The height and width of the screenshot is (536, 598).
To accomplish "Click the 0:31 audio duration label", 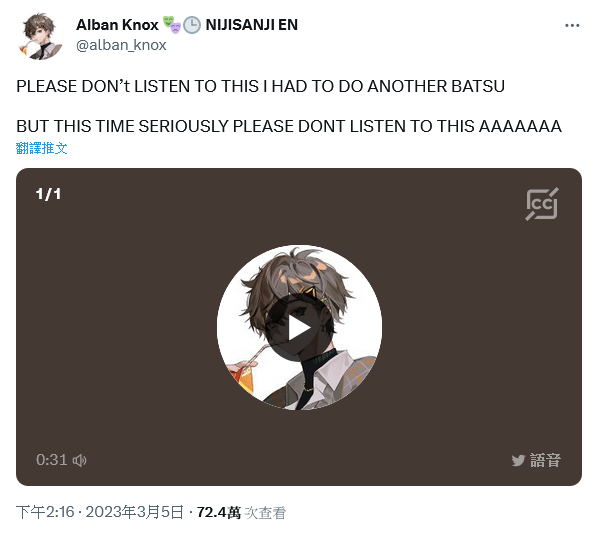I will click(51, 460).
